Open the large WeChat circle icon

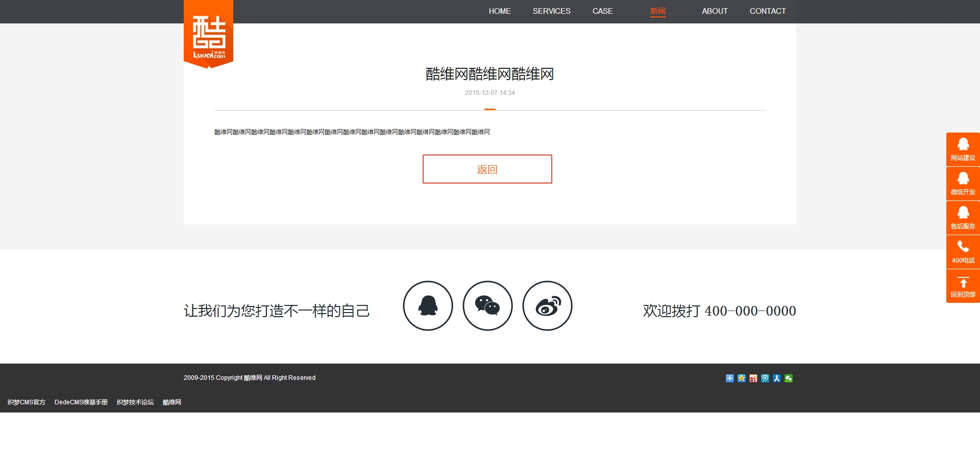487,306
